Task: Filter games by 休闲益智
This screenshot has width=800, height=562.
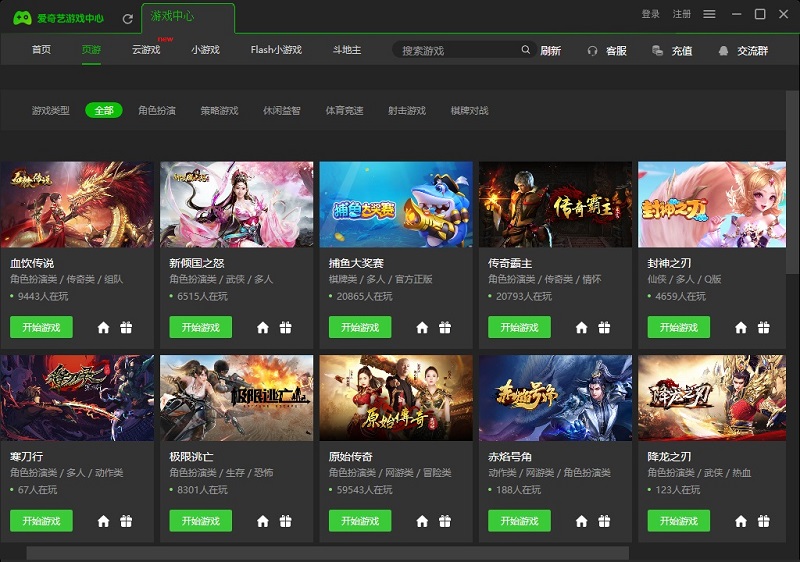Action: pyautogui.click(x=282, y=110)
